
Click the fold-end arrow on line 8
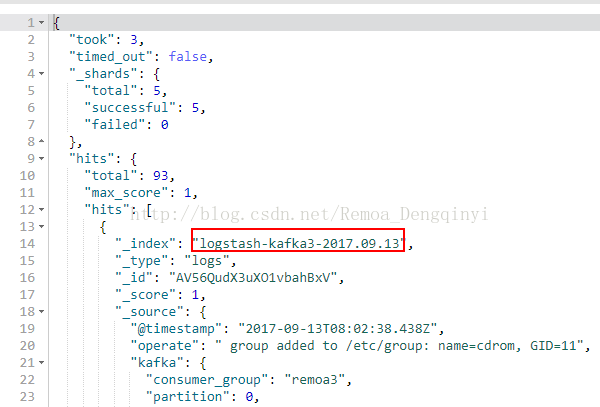[x=41, y=142]
